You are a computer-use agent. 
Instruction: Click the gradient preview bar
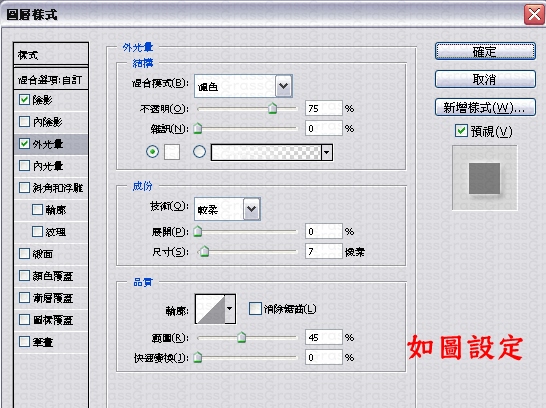pyautogui.click(x=266, y=152)
